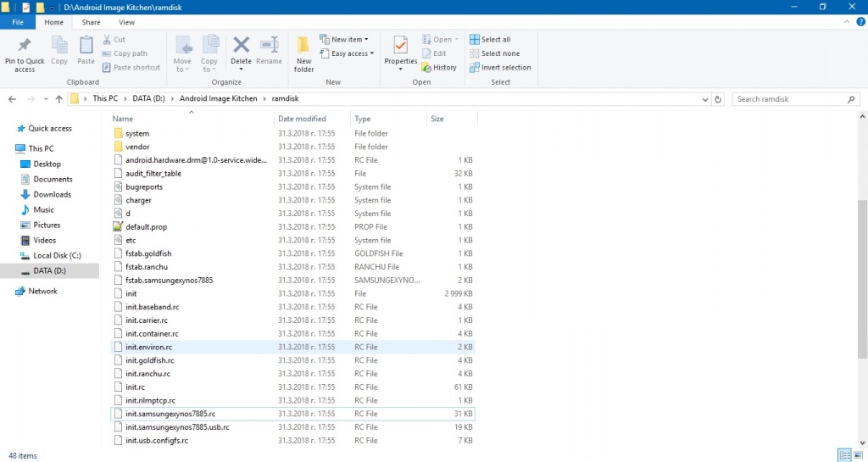The width and height of the screenshot is (868, 462).
Task: Open the File menu
Action: click(18, 22)
